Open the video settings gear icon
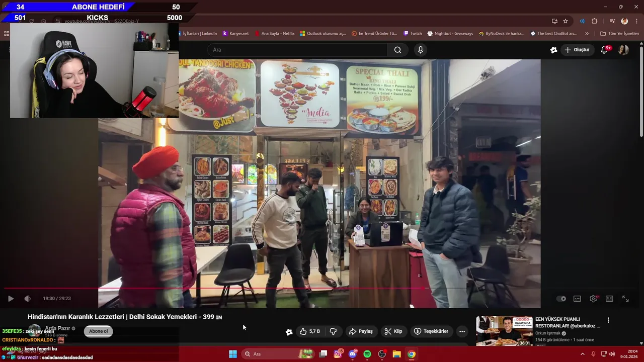 (594, 299)
